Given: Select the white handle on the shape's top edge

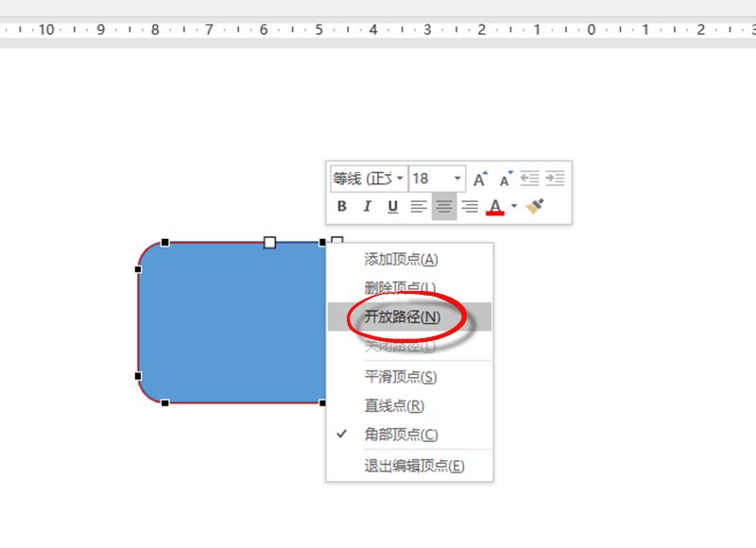Looking at the screenshot, I should coord(270,243).
